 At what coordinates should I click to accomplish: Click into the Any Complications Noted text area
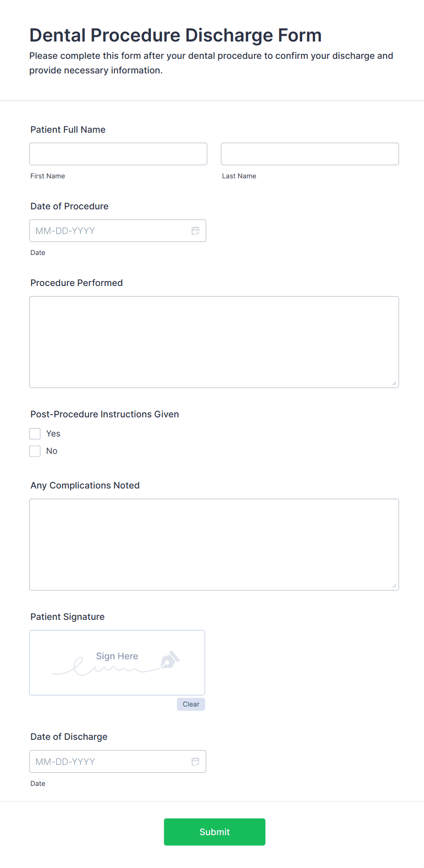214,545
